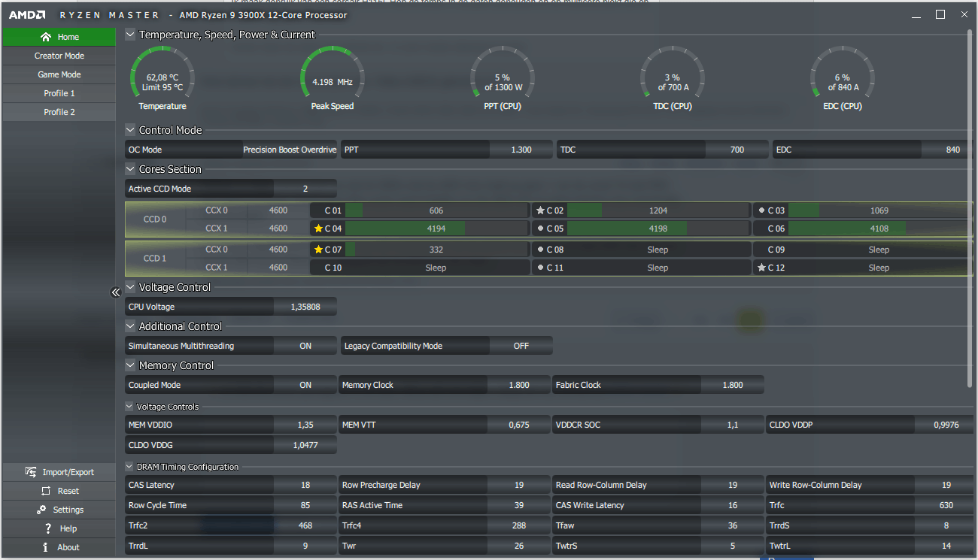Click the Help question mark icon
The width and height of the screenshot is (978, 560).
coord(48,528)
